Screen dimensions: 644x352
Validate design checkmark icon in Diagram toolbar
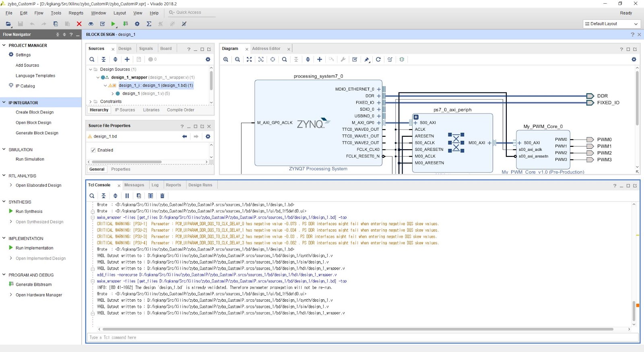[x=355, y=59]
